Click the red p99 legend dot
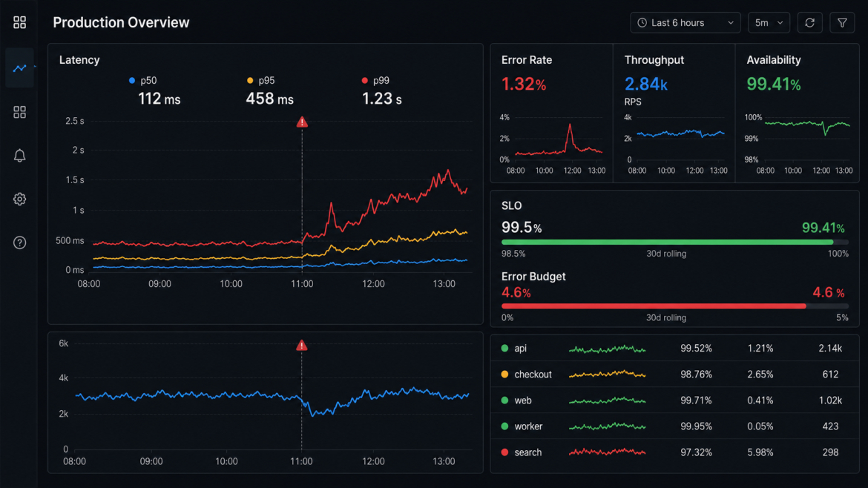Screen dimensions: 868x488 pyautogui.click(x=364, y=80)
